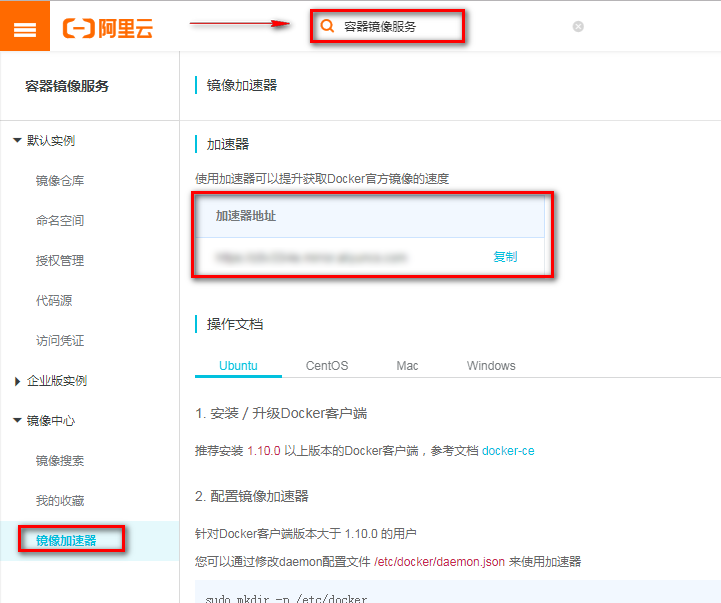Expand the 企业版实例 section
This screenshot has width=721, height=603.
click(x=17, y=381)
